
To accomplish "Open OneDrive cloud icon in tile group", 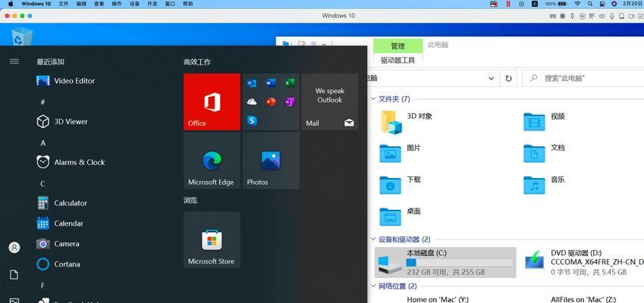I will pyautogui.click(x=252, y=102).
